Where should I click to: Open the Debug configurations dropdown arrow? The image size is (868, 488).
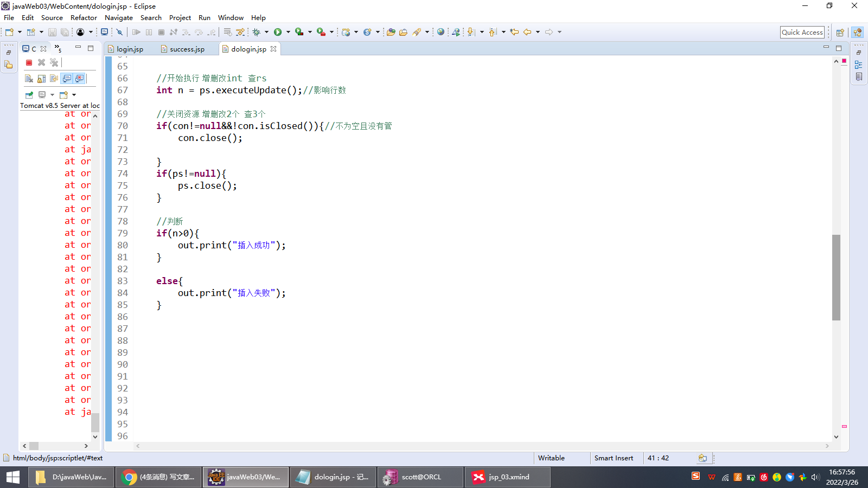(266, 32)
